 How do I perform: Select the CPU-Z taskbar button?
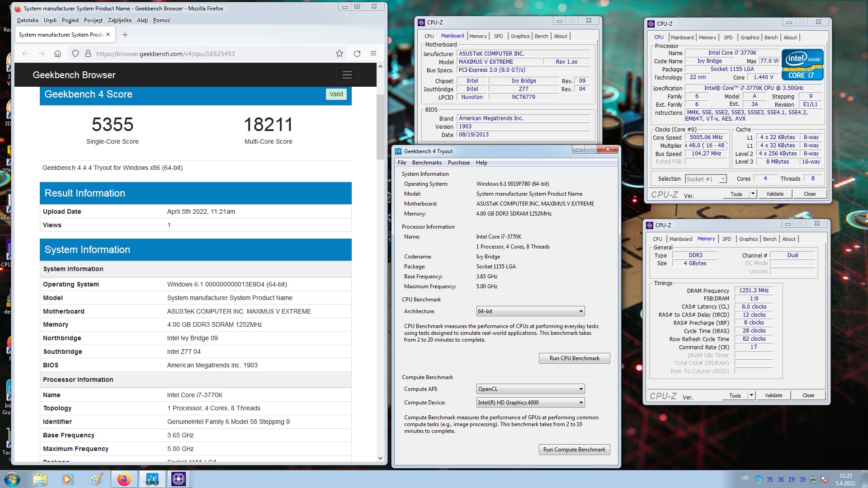click(179, 479)
